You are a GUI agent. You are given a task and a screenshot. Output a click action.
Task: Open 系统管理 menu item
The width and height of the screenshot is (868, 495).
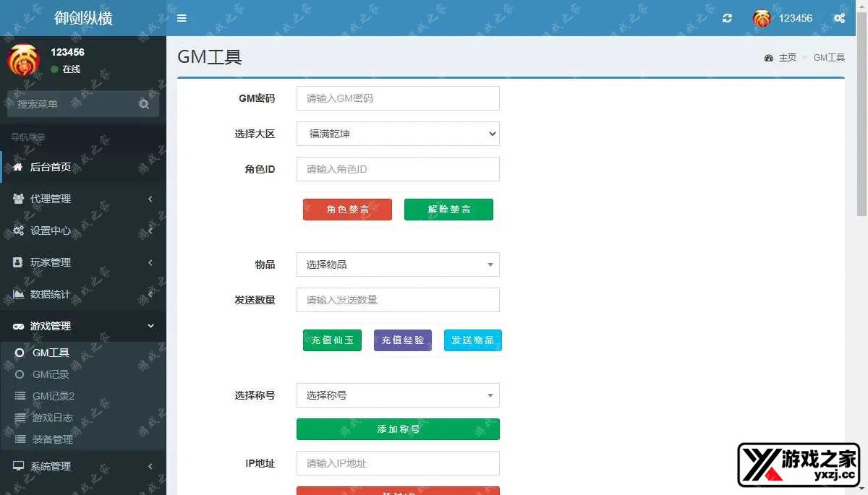coord(83,466)
